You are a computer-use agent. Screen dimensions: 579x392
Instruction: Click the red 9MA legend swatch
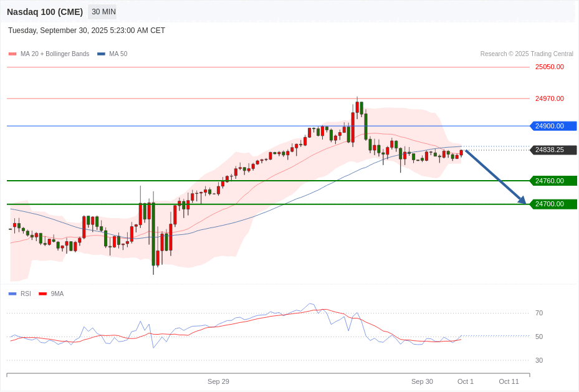pos(43,294)
